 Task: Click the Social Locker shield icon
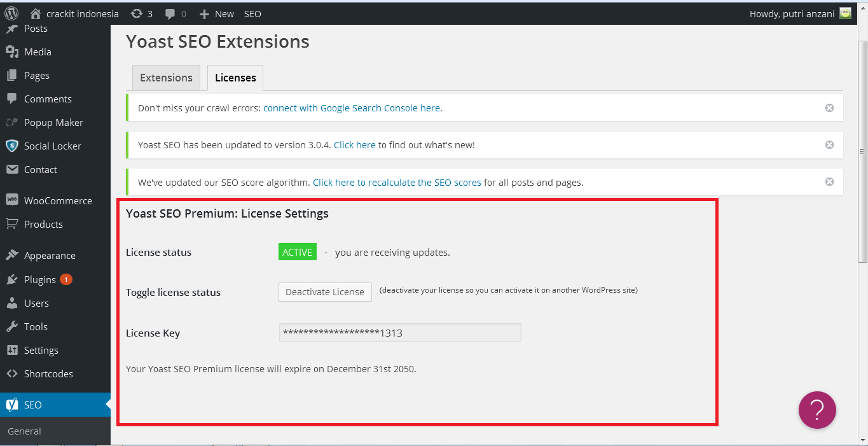(11, 146)
